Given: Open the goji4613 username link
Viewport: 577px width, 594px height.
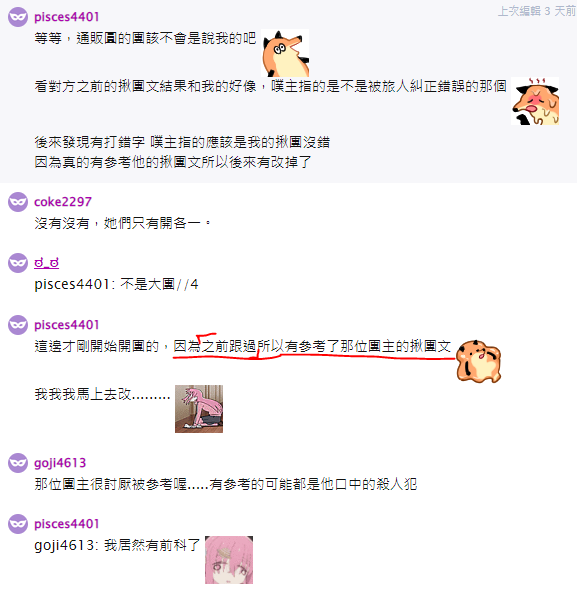Looking at the screenshot, I should (60, 463).
